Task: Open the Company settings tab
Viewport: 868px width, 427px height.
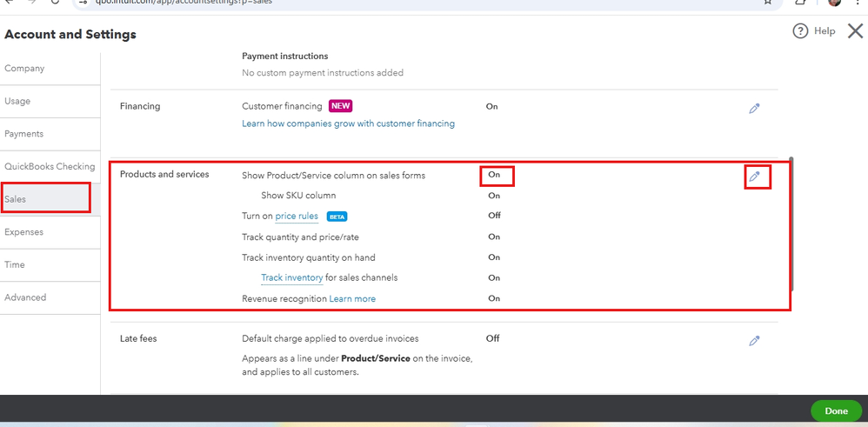Action: pyautogui.click(x=24, y=69)
